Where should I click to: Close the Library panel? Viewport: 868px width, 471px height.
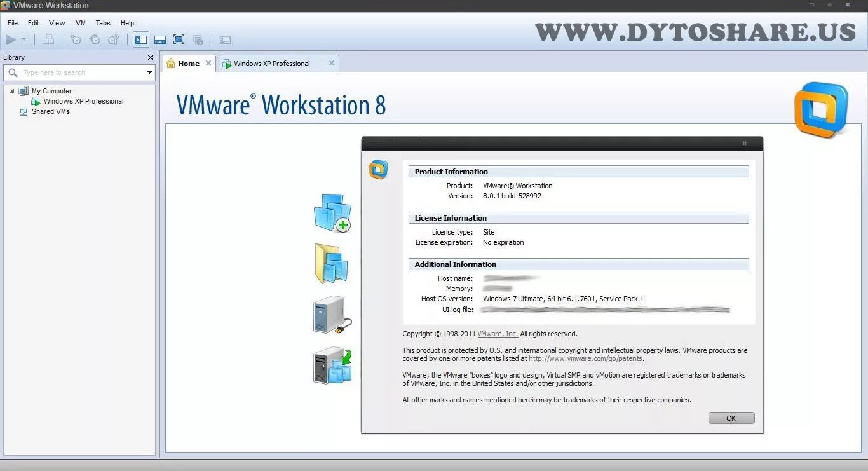coord(151,57)
